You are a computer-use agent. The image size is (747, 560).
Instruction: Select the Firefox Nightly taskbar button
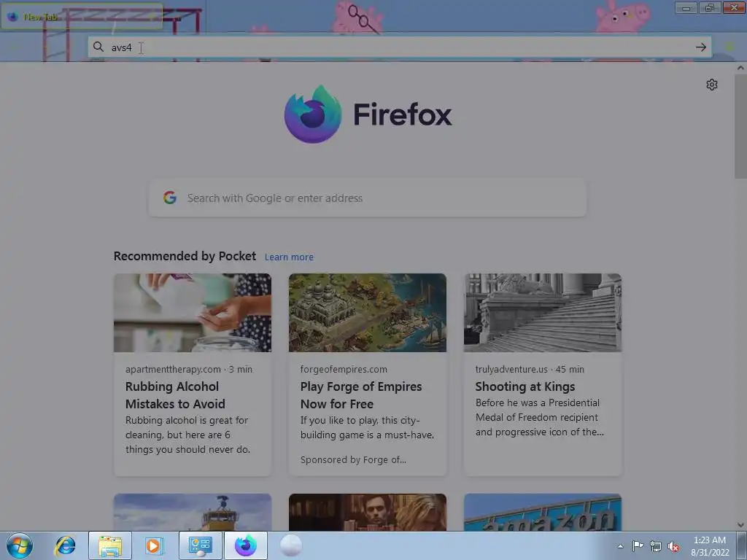(x=245, y=545)
